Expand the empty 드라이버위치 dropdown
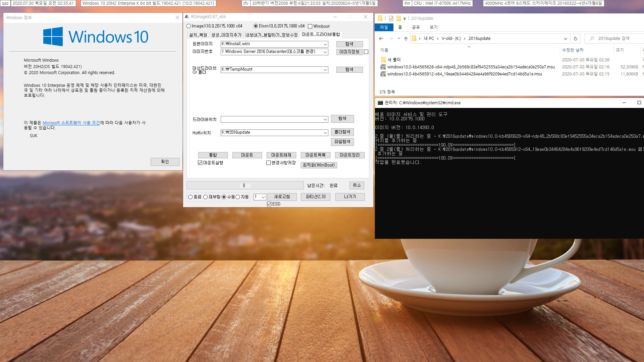This screenshot has width=644, height=362. click(325, 120)
